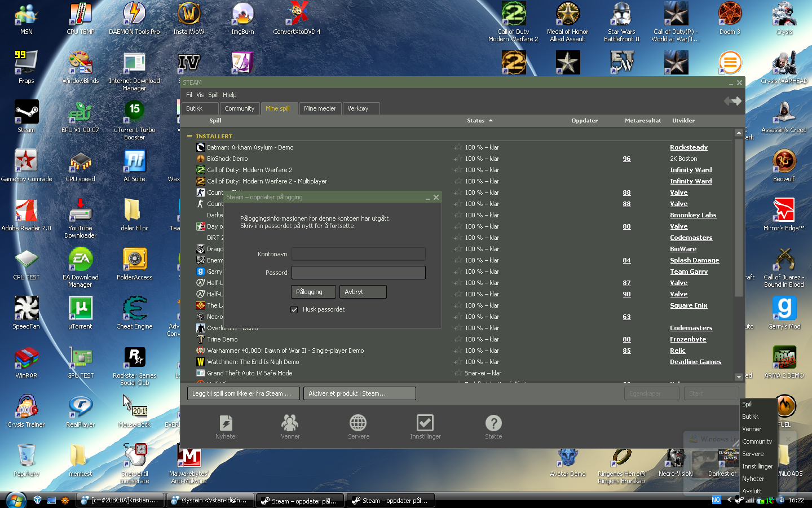The image size is (812, 508).
Task: Open the Nyheter news icon
Action: click(x=226, y=423)
